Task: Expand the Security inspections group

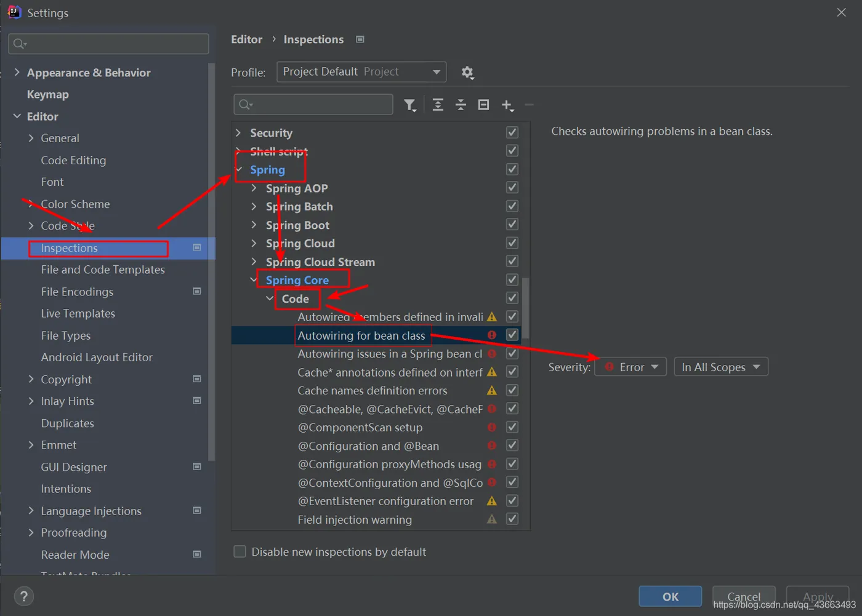Action: (x=238, y=132)
